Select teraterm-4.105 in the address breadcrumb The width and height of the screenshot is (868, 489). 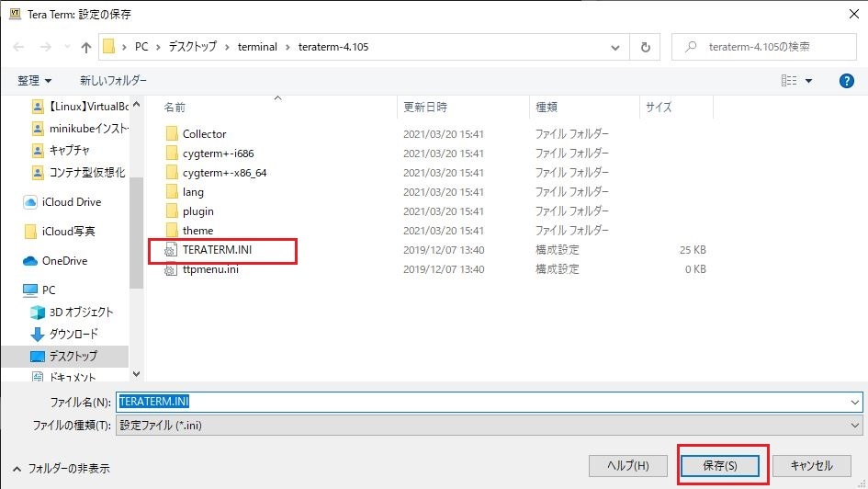(333, 47)
